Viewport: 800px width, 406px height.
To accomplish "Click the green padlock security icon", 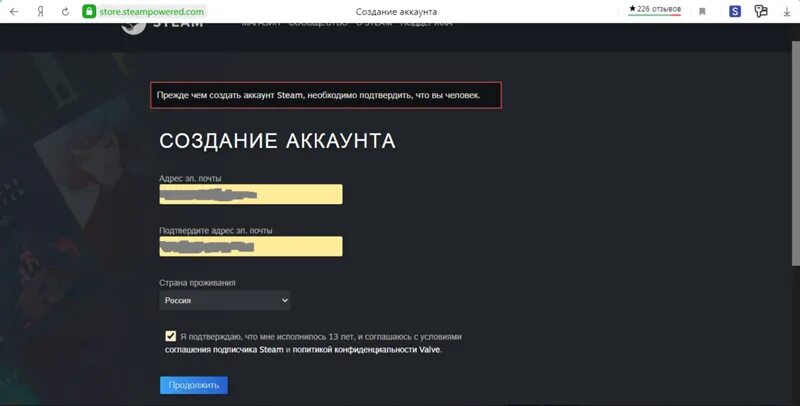I will coord(89,11).
